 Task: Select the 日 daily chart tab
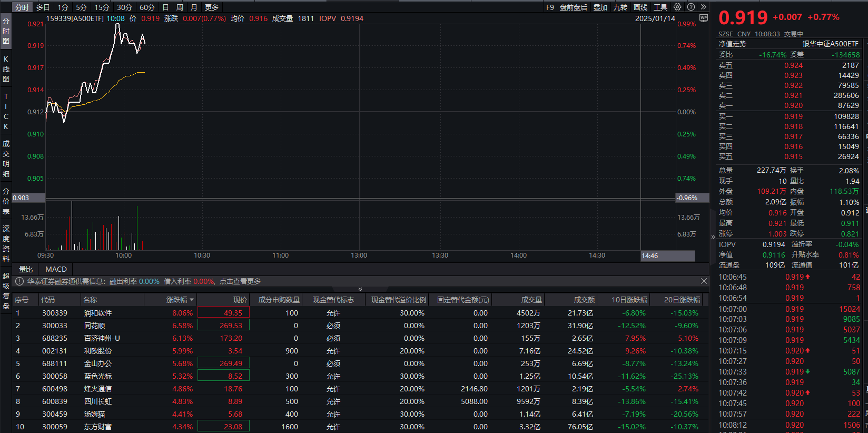click(x=165, y=7)
